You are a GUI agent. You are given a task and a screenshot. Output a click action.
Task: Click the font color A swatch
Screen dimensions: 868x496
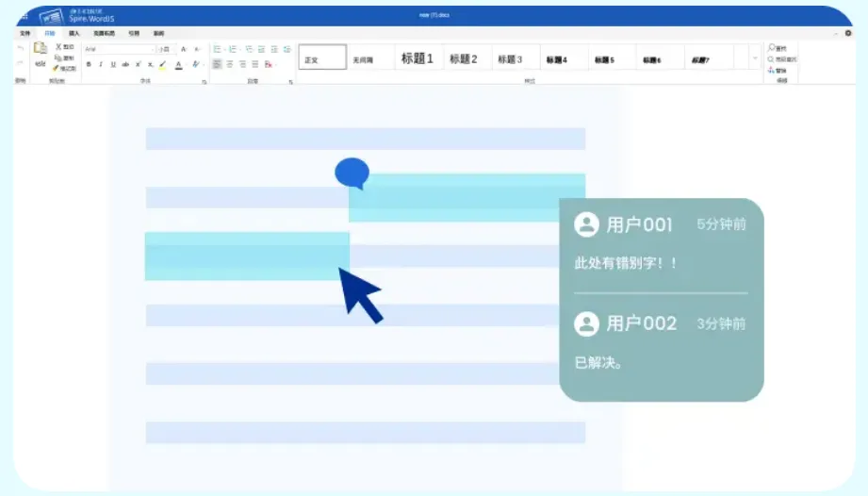178,65
